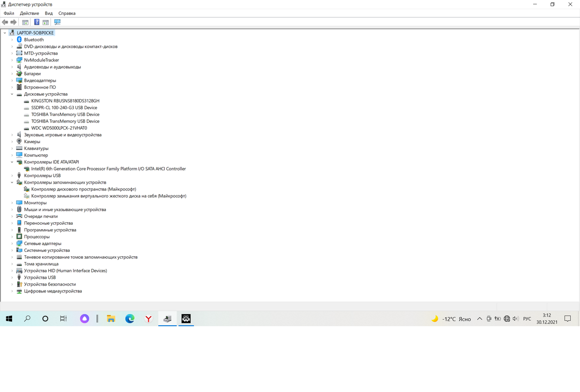This screenshot has width=580, height=392.
Task: Select the Встроенное ПО category
Action: click(x=40, y=87)
